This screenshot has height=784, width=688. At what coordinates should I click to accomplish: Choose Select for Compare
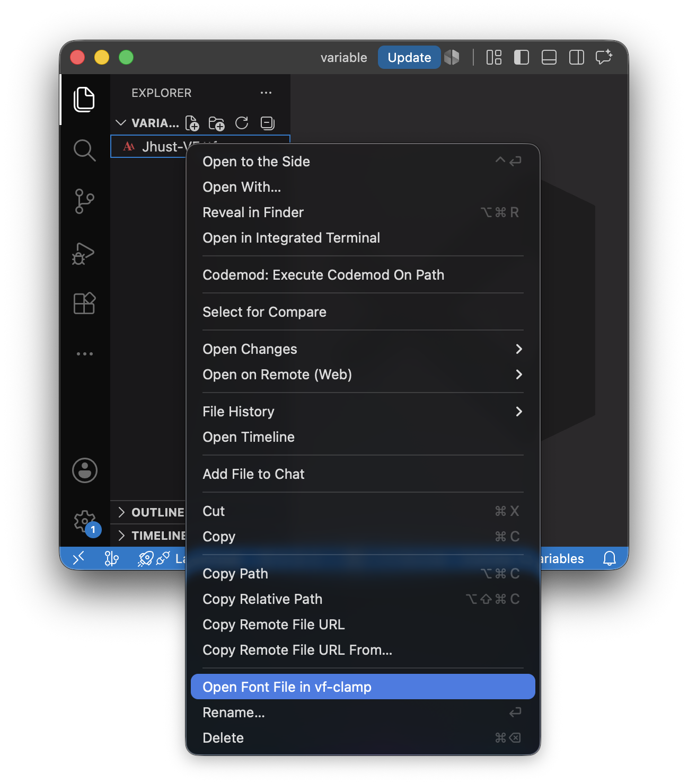pos(363,311)
